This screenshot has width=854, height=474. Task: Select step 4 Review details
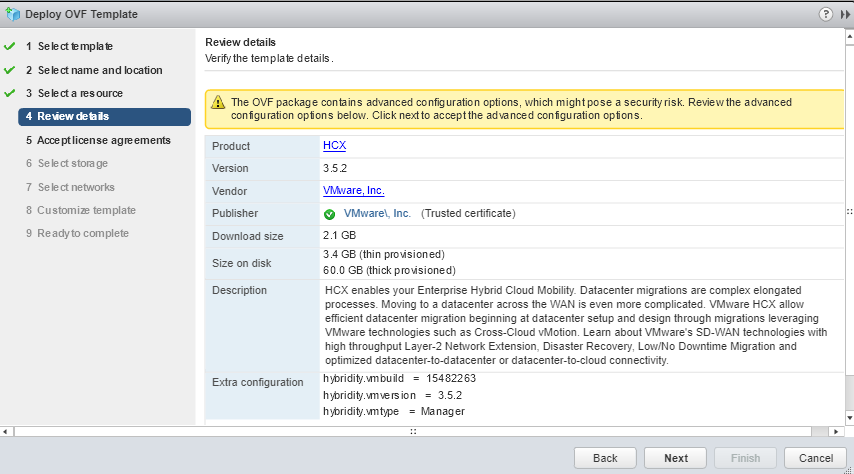point(105,117)
